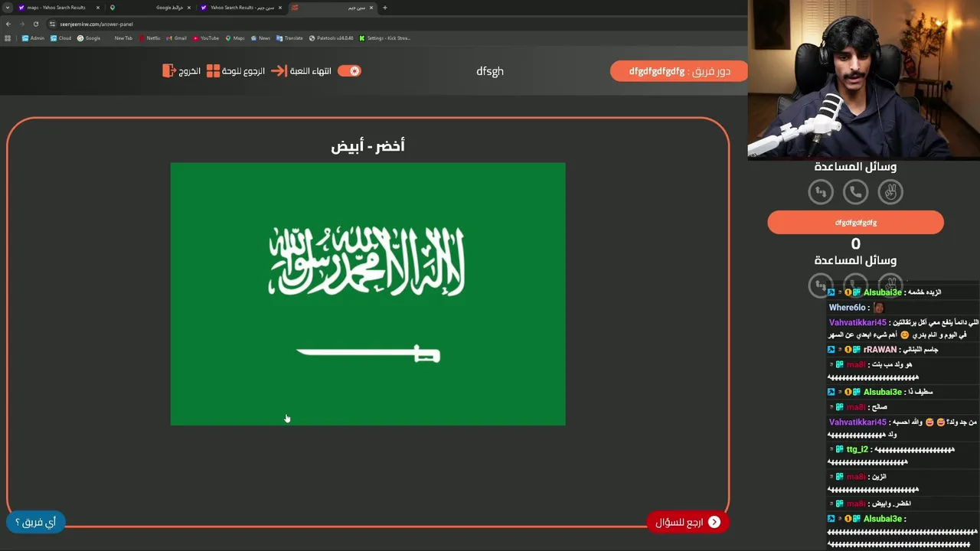Switch to Yahoo Search Results - سين جيم tab
The height and width of the screenshot is (551, 980).
tap(242, 8)
